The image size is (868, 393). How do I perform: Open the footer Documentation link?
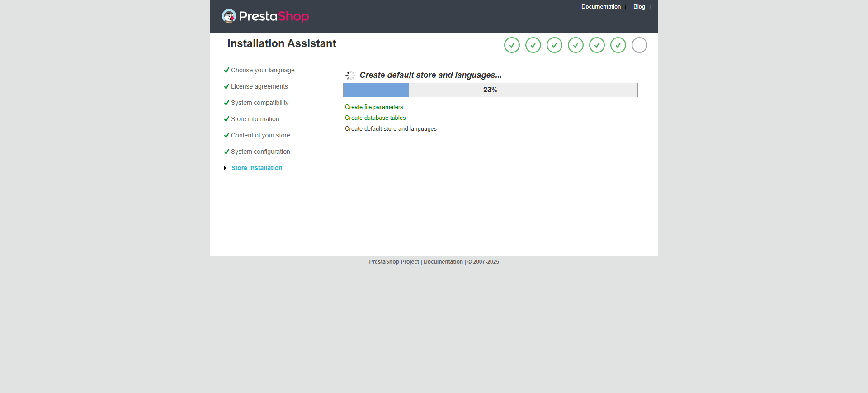pyautogui.click(x=443, y=262)
